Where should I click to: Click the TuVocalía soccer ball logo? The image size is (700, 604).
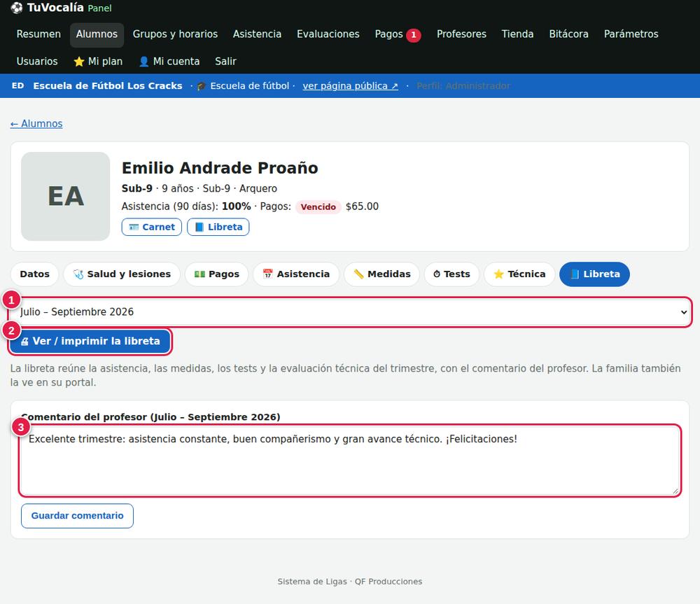tap(17, 8)
